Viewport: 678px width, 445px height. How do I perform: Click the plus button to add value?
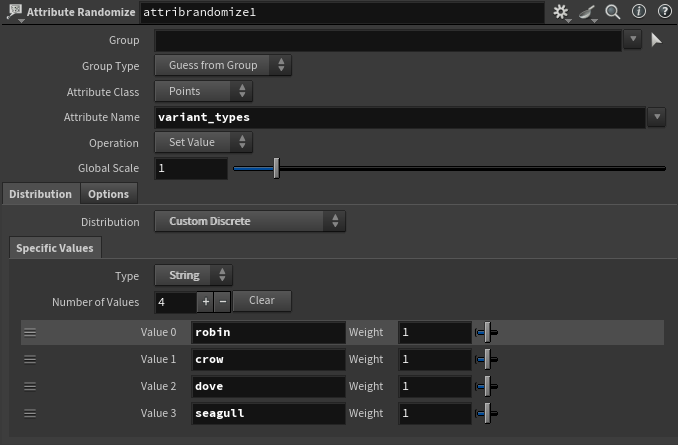[x=205, y=301]
